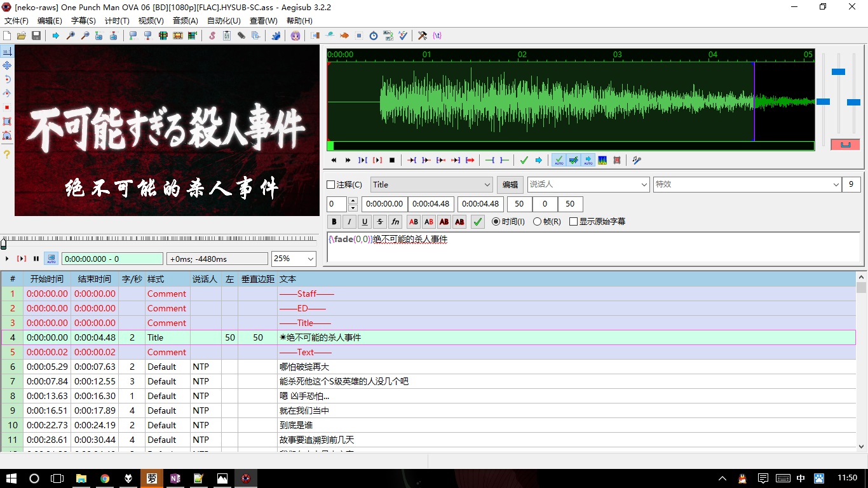
Task: Open the Styles Manager (S icon)
Action: pyautogui.click(x=212, y=36)
